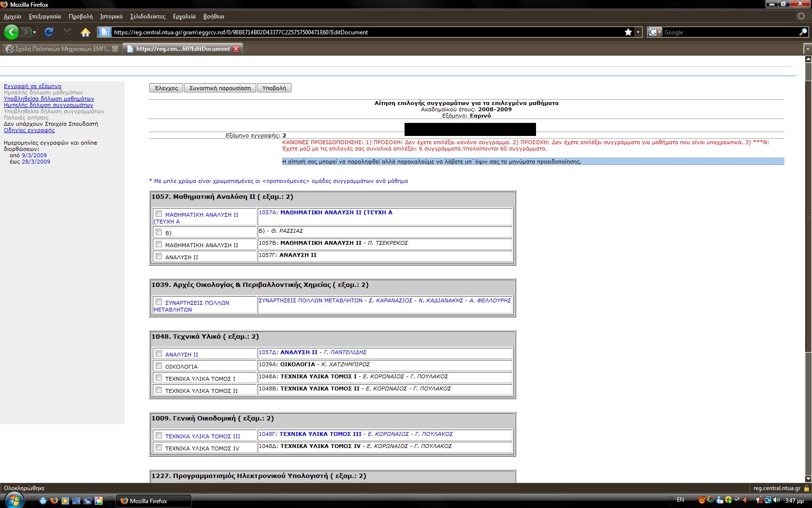Expand the URL bar history dropdown

(x=638, y=32)
